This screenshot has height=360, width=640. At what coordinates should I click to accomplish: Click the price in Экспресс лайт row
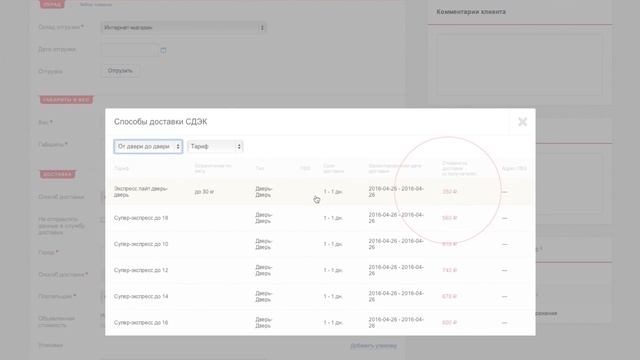(x=449, y=192)
